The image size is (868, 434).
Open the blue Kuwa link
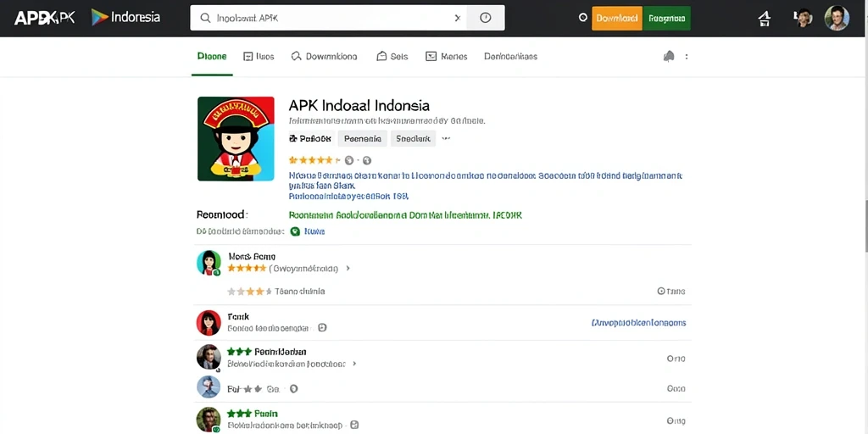314,231
